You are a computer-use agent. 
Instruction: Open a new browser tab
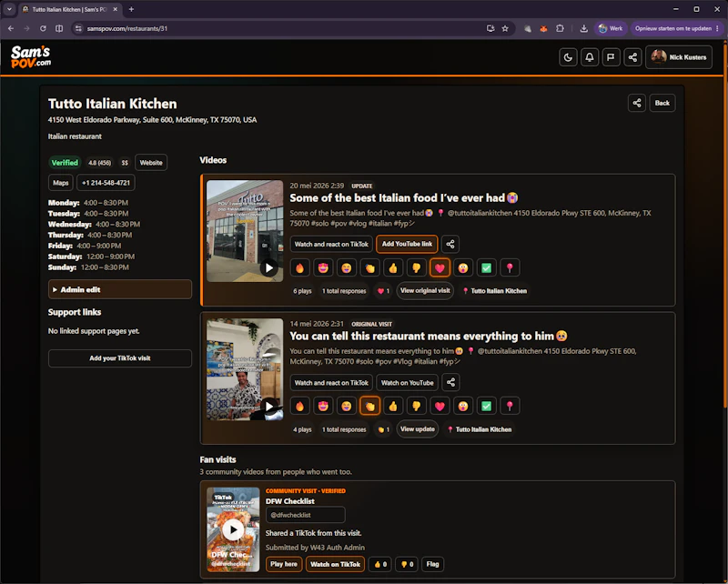pos(131,9)
